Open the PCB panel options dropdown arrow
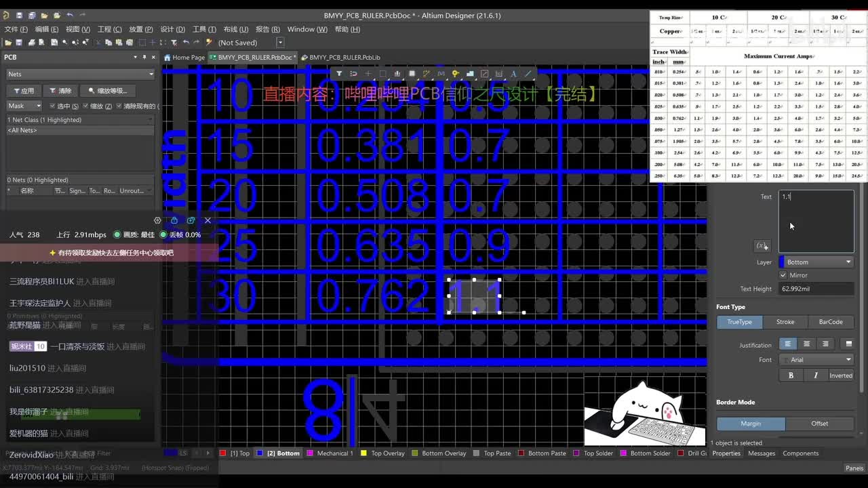 click(x=135, y=58)
